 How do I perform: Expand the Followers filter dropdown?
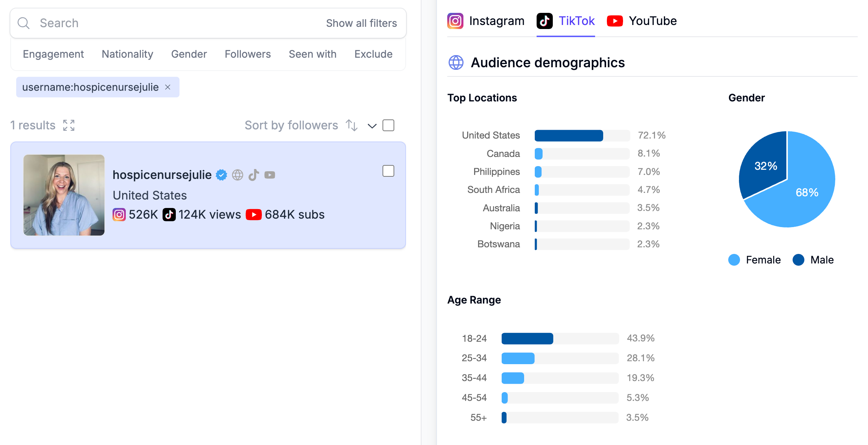pyautogui.click(x=248, y=54)
